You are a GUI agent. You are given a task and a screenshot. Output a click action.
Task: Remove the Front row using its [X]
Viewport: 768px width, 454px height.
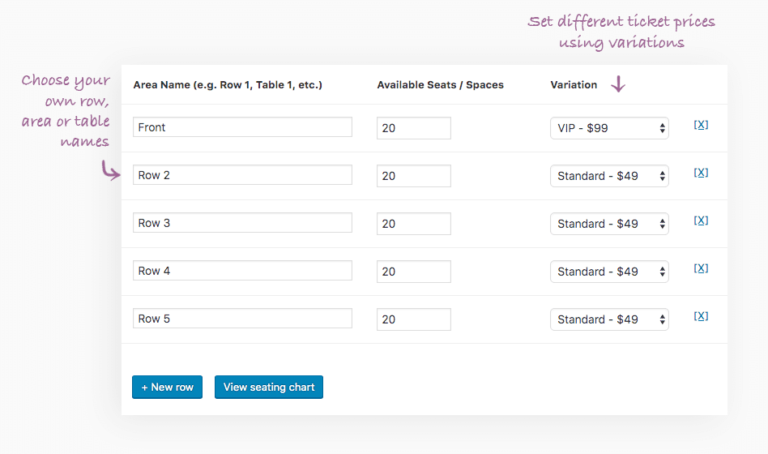coord(701,125)
